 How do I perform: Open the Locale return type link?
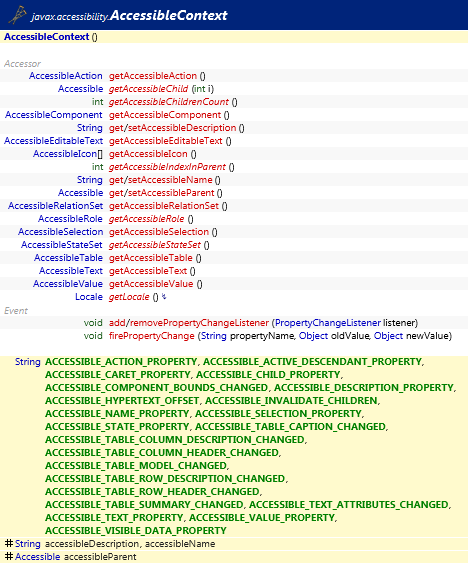pyautogui.click(x=89, y=297)
